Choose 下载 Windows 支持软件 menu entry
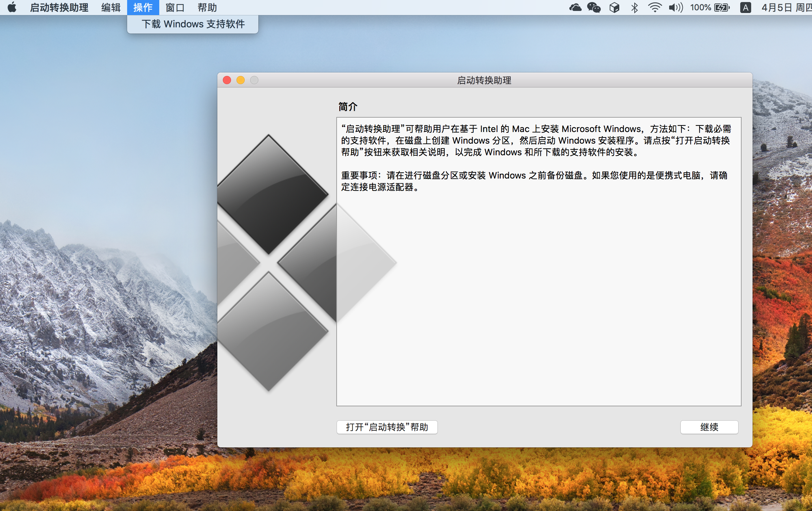Image resolution: width=812 pixels, height=511 pixels. point(193,24)
